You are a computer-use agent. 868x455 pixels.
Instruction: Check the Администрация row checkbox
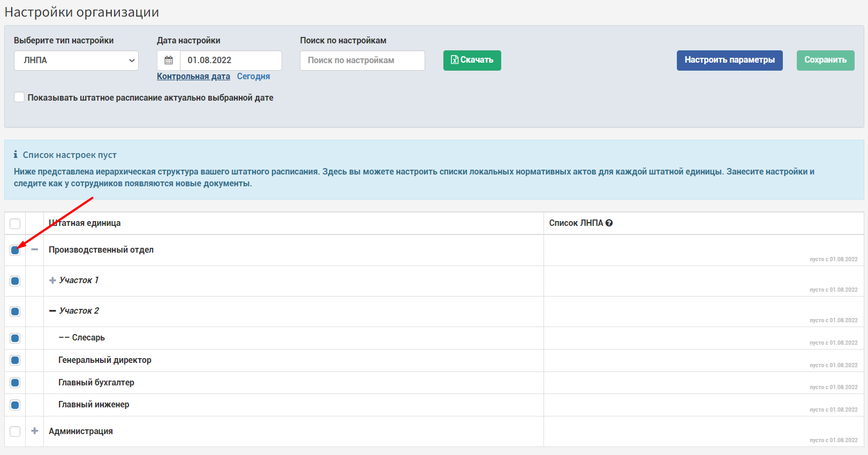click(x=15, y=431)
